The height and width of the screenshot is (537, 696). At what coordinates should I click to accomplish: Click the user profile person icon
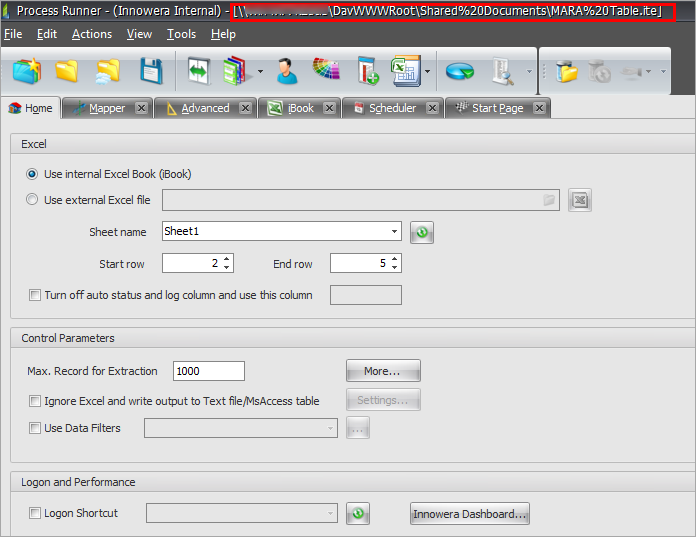coord(287,71)
